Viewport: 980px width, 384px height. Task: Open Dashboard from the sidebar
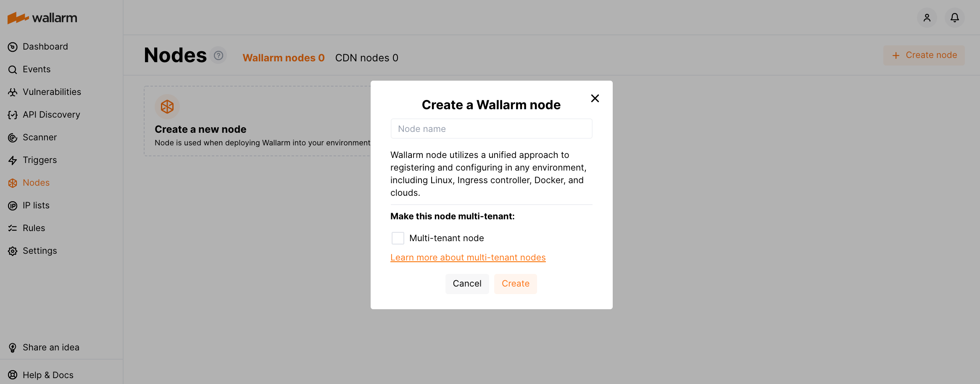[x=45, y=47]
